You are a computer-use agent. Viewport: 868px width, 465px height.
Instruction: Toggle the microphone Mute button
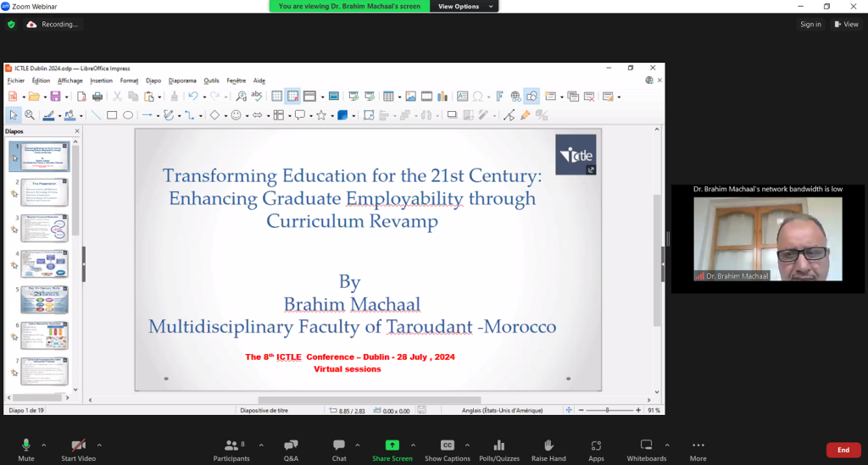tap(26, 449)
